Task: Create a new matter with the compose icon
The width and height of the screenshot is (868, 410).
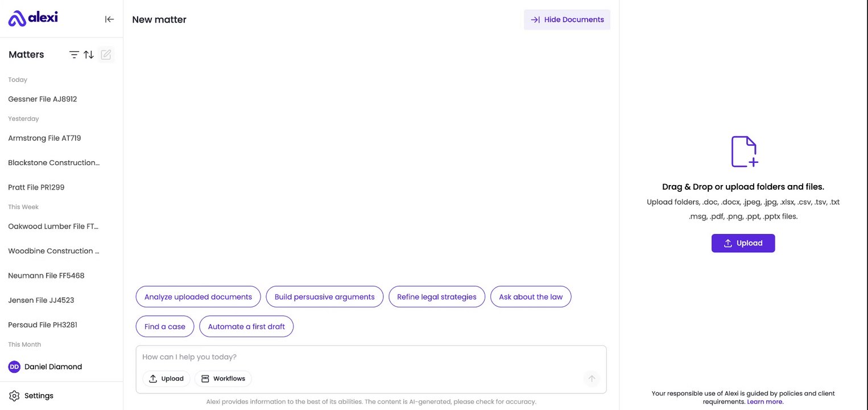Action: [x=106, y=55]
